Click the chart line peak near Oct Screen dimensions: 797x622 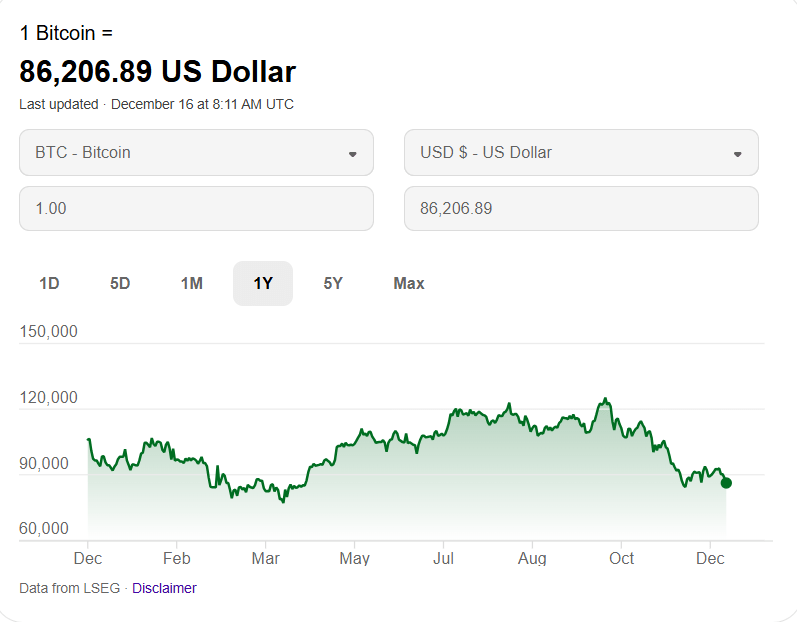(x=605, y=399)
